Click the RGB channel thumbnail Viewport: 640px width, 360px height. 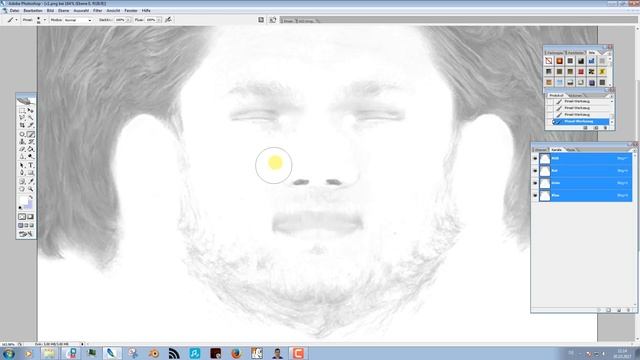pyautogui.click(x=545, y=158)
